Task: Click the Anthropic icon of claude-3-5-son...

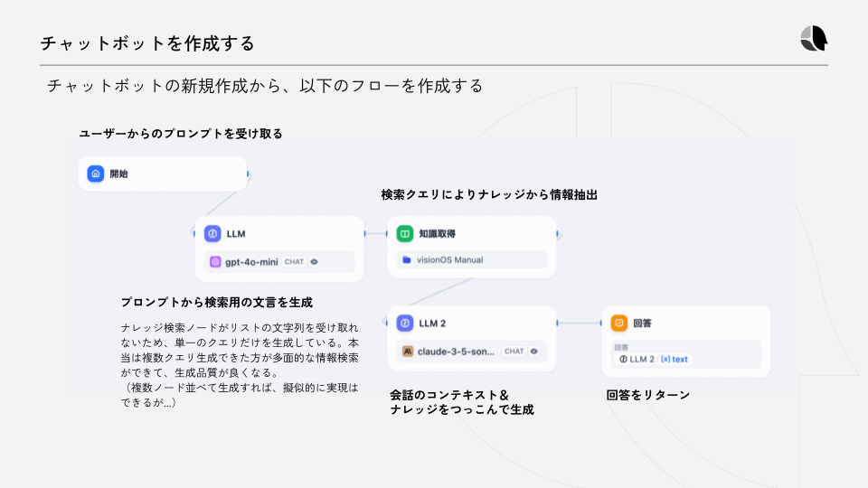Action: (x=408, y=352)
